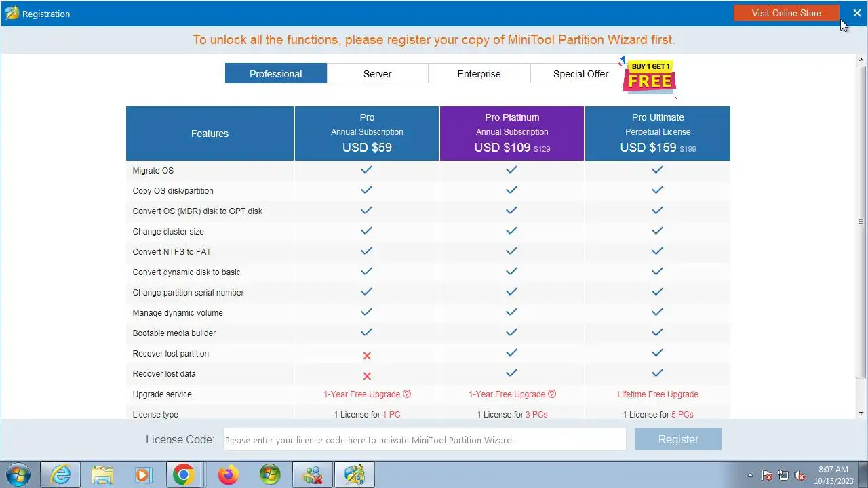Screen dimensions: 868x488
Task: Click red X for Recover lost data in Pro
Action: point(367,375)
